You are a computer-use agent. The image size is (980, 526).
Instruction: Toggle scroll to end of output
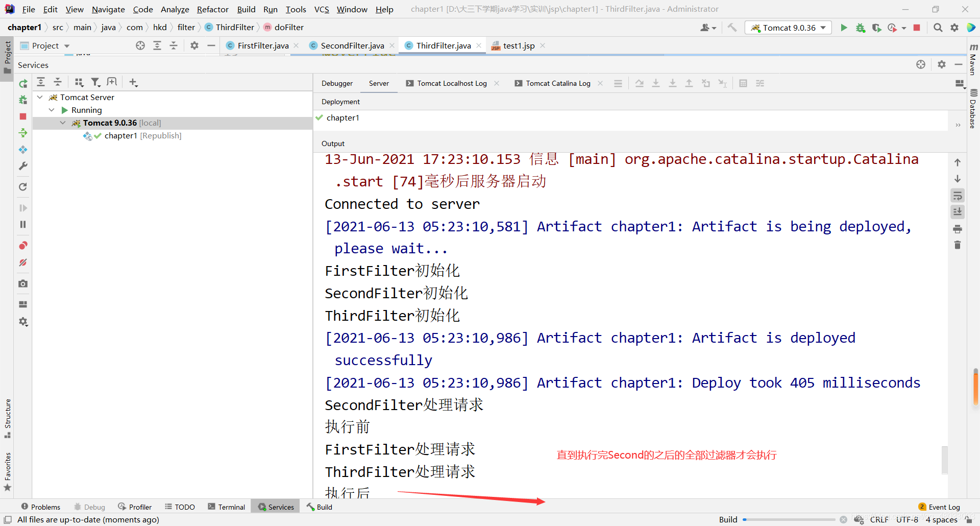[x=958, y=212]
